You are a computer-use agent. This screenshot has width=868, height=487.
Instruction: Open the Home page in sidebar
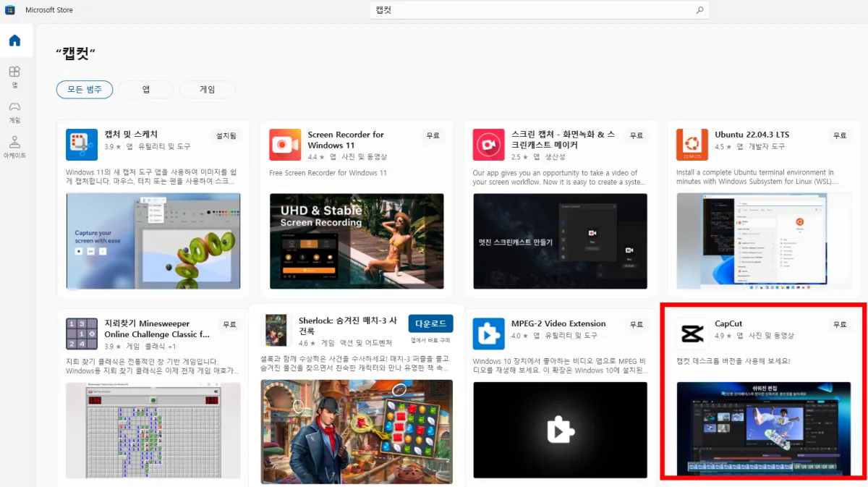pos(14,41)
